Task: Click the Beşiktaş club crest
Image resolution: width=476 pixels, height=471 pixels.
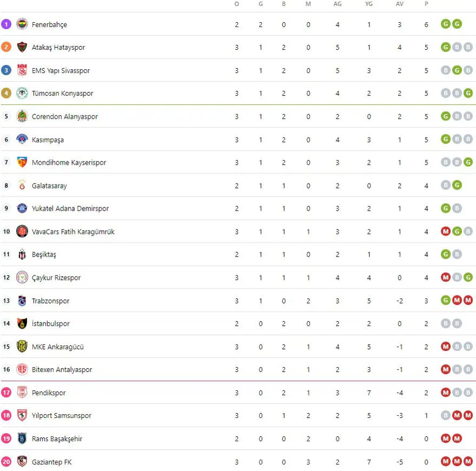Action: (22, 254)
